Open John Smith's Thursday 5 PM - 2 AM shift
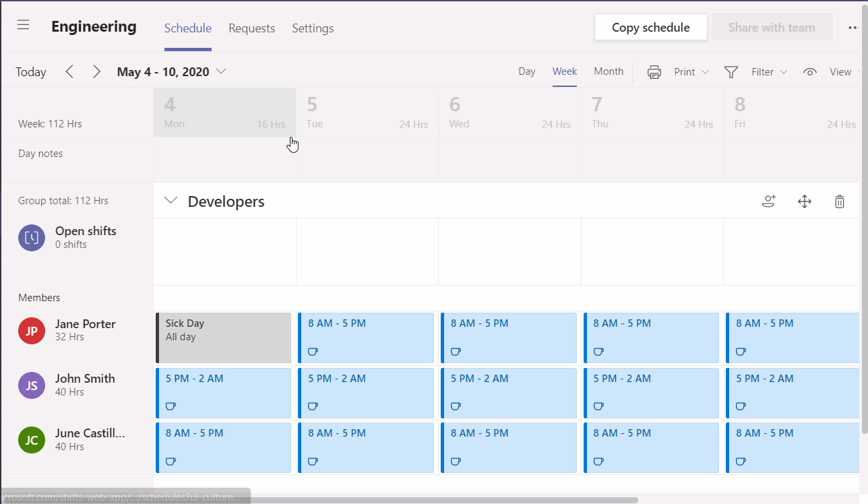Screen dimensions: 868x504 [x=652, y=393]
